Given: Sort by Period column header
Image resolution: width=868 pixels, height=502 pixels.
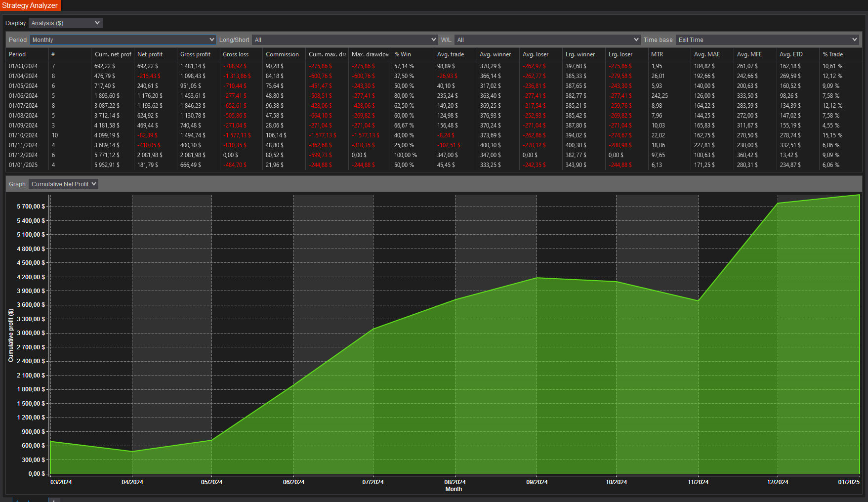Looking at the screenshot, I should coord(27,54).
